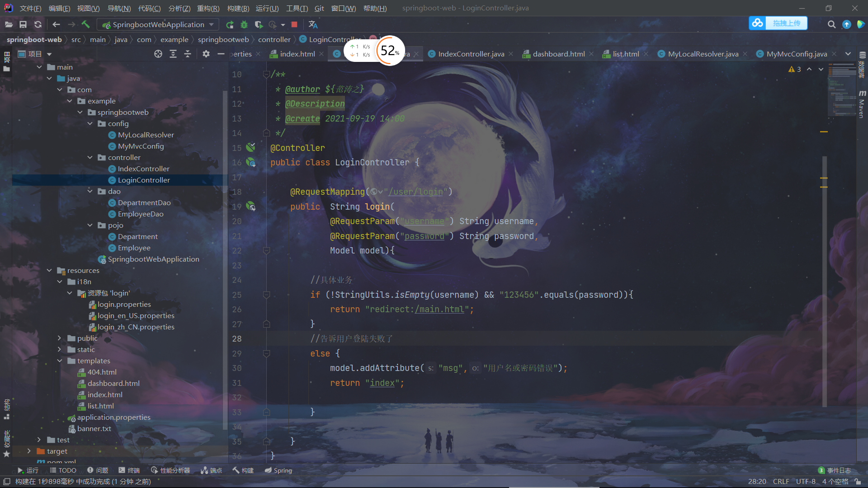Switch to MyMvcConfig.java tab
868x488 pixels.
[x=797, y=54]
